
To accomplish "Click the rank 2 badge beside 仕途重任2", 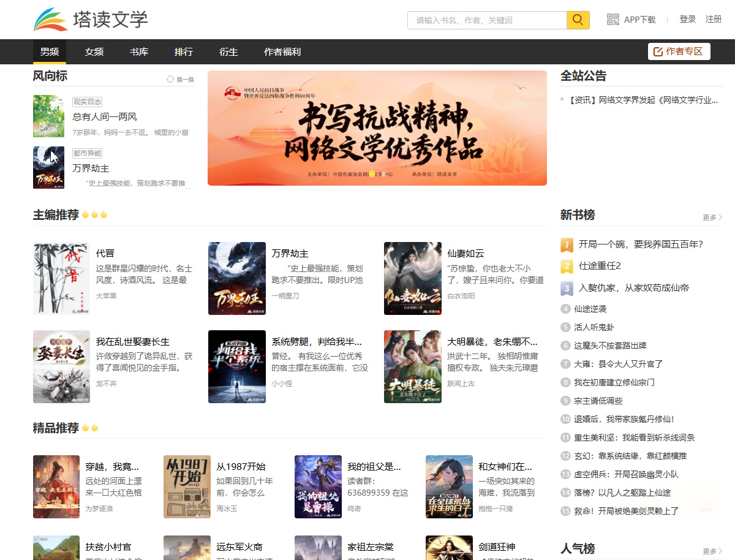I will [567, 266].
